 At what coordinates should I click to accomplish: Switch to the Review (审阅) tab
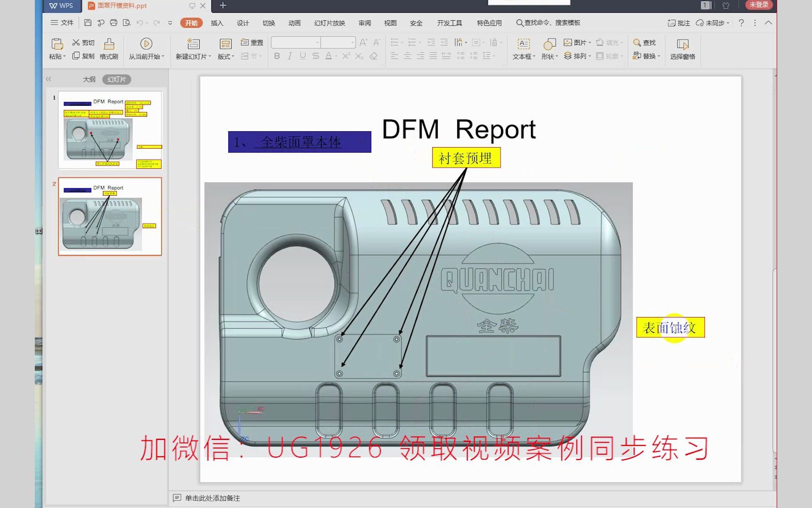365,23
